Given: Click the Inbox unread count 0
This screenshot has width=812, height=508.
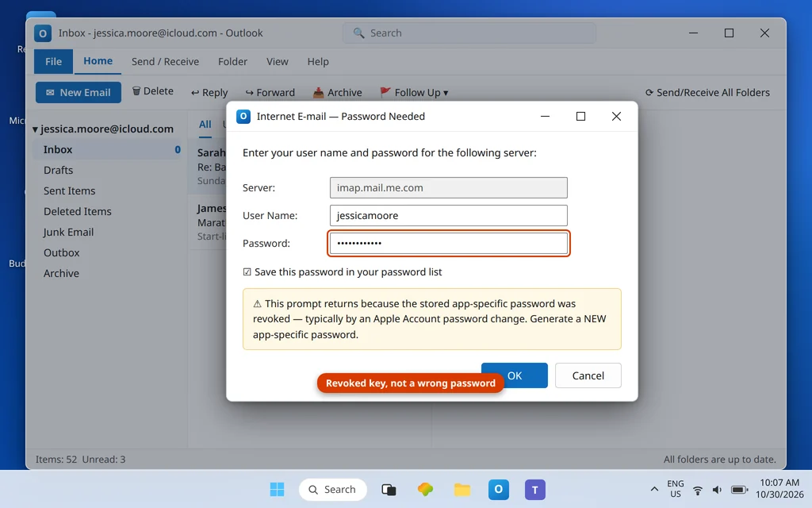Looking at the screenshot, I should click(x=178, y=149).
